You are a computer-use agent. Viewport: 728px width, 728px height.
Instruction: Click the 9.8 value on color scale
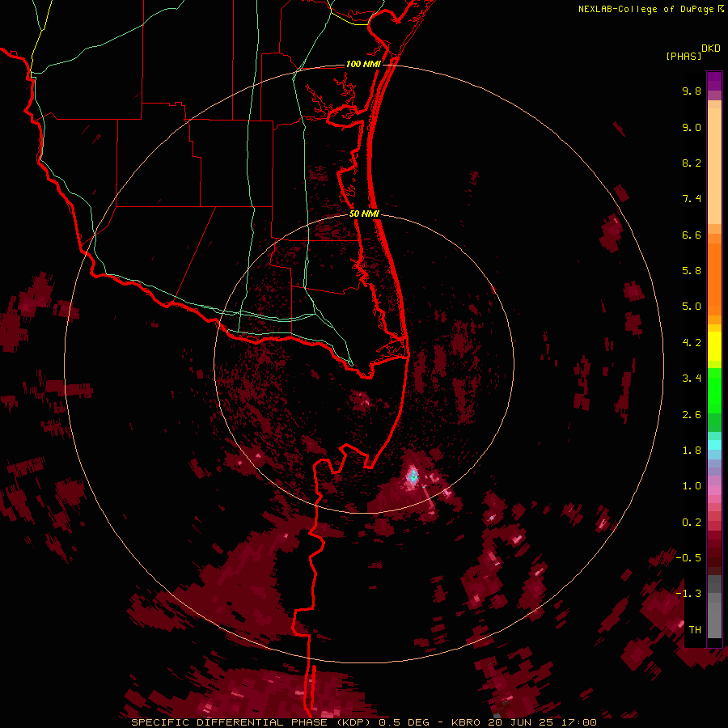click(692, 91)
